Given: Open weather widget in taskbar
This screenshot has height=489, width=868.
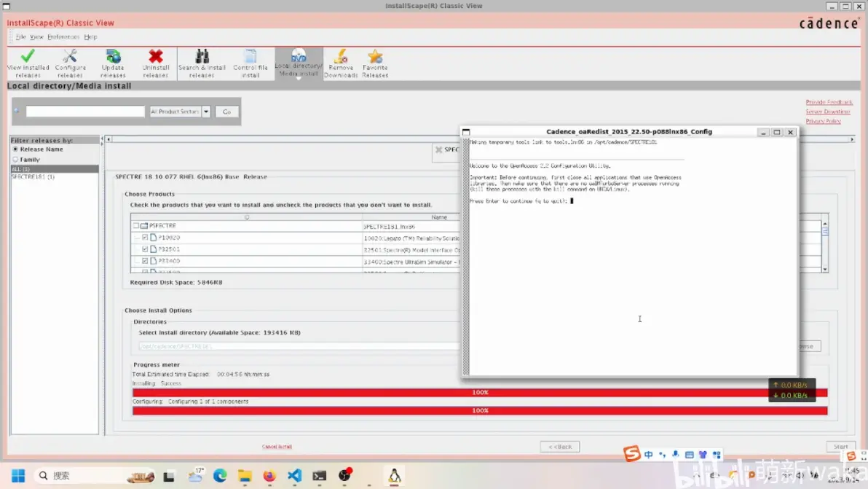Looking at the screenshot, I should click(195, 475).
